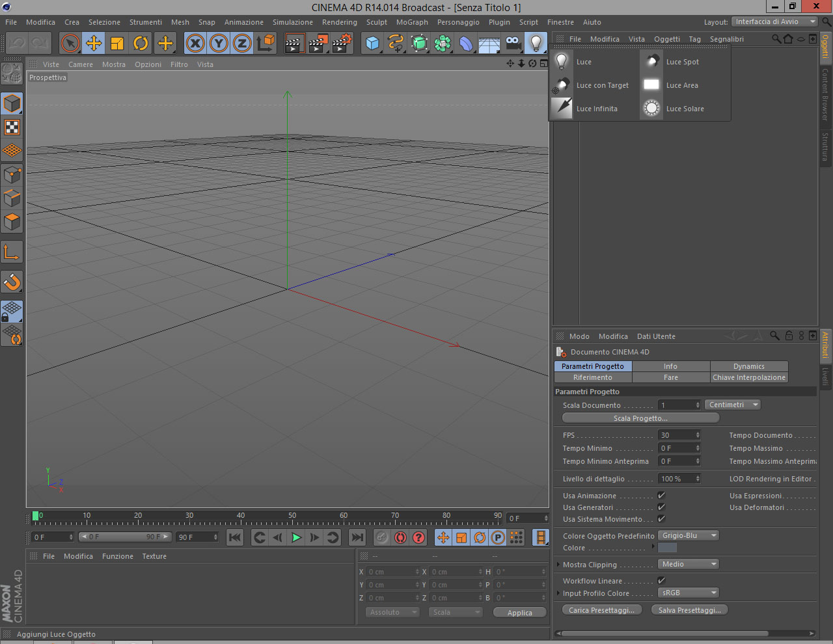Click the Colore swatch in project settings
The image size is (833, 644).
coord(668,548)
